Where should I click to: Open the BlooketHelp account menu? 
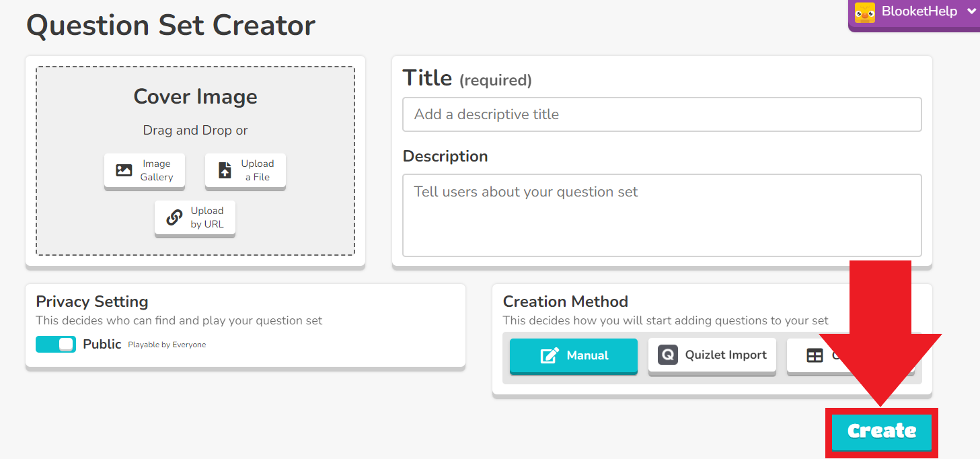tap(915, 11)
